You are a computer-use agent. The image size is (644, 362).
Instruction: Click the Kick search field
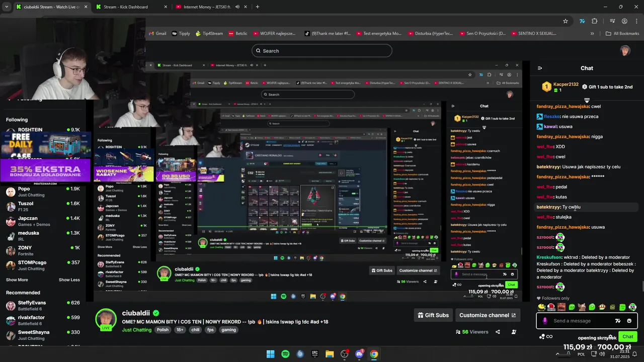click(x=321, y=51)
